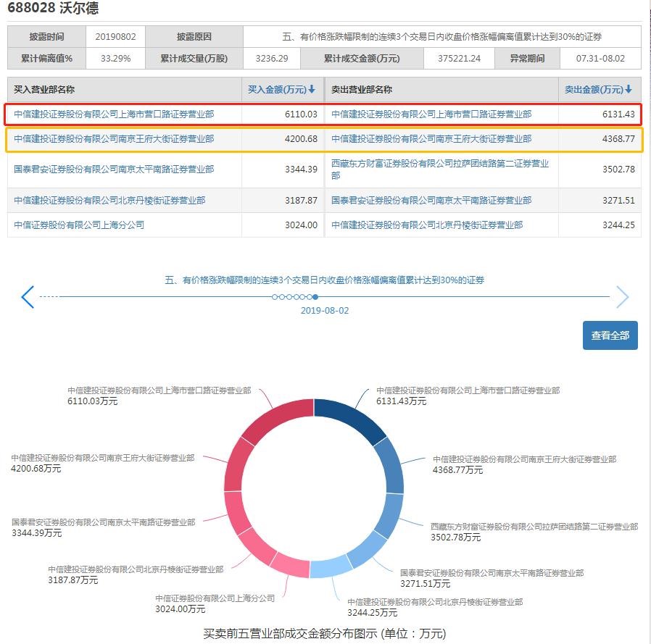Open seller link 中信建投上海市营口路证券营业部 in table
Viewport: 651px width, 644px height.
coord(431,114)
